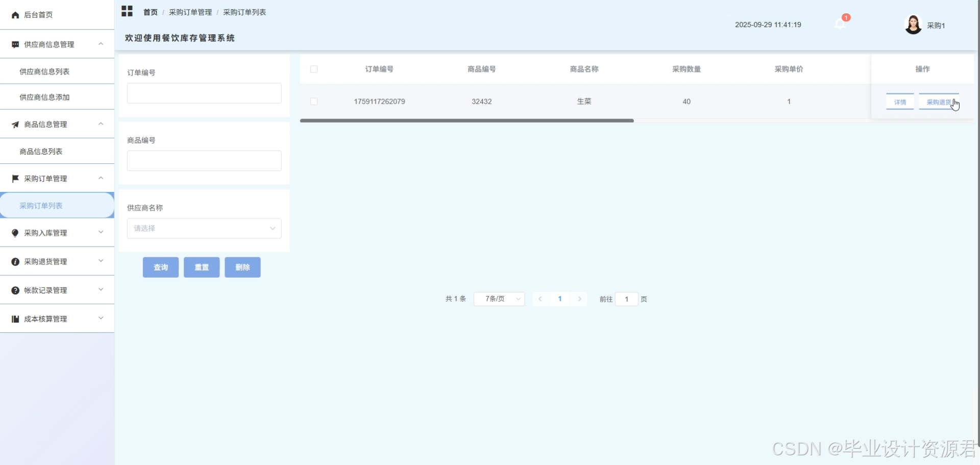Viewport: 980px width, 465px height.
Task: Check the row for order 1759117262079
Action: [314, 102]
